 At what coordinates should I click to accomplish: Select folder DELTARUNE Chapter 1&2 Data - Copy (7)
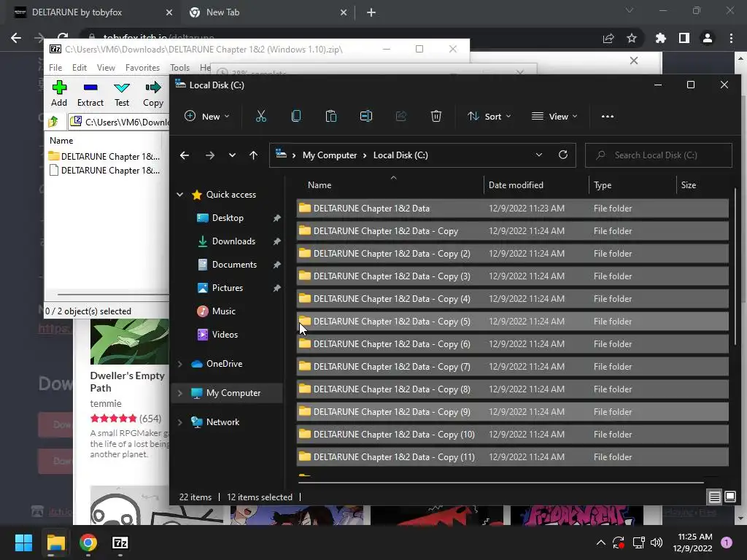click(x=512, y=367)
